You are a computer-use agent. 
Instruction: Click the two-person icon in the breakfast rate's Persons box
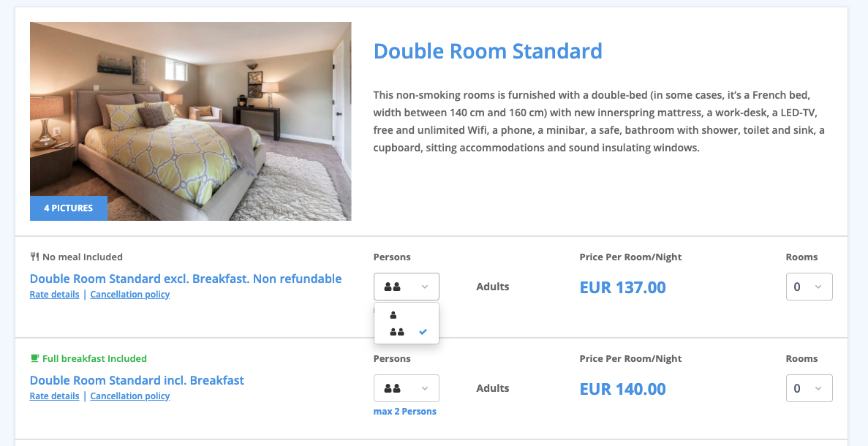pos(393,388)
